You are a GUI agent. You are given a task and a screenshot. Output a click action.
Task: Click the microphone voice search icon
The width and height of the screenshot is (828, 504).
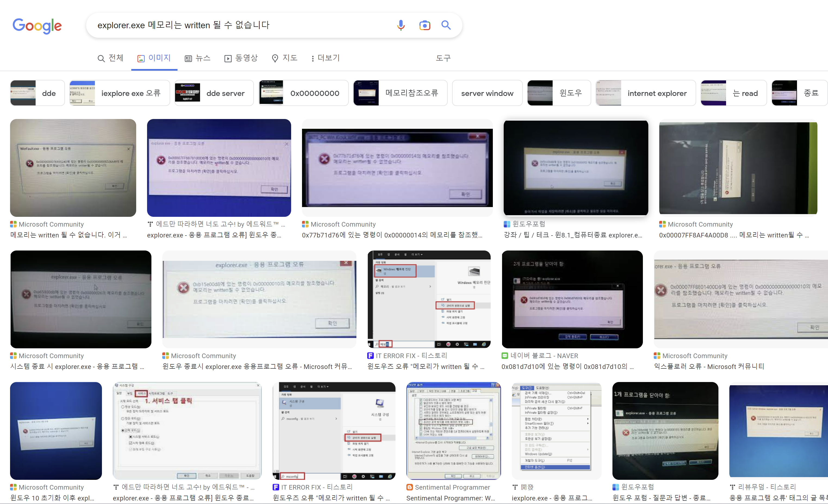coord(401,25)
